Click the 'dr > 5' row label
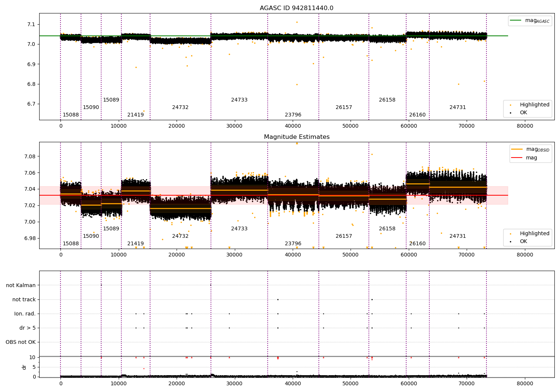The image size is (560, 392). [x=28, y=328]
